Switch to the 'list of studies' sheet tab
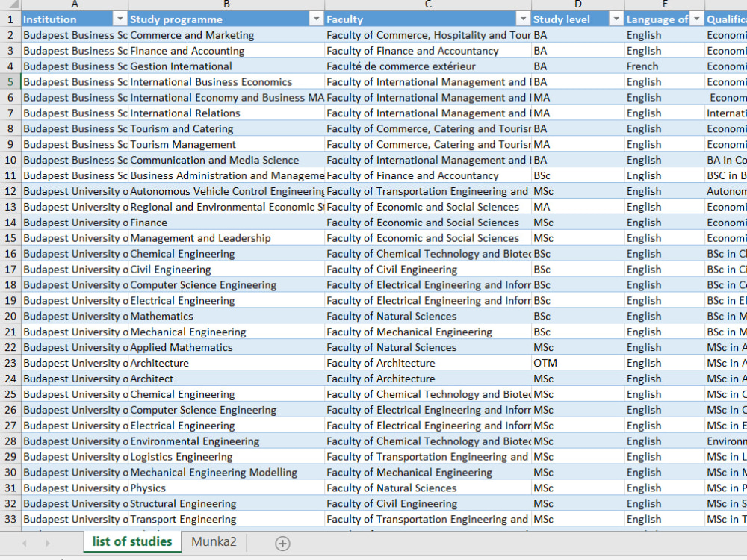The image size is (747, 560). tap(132, 541)
